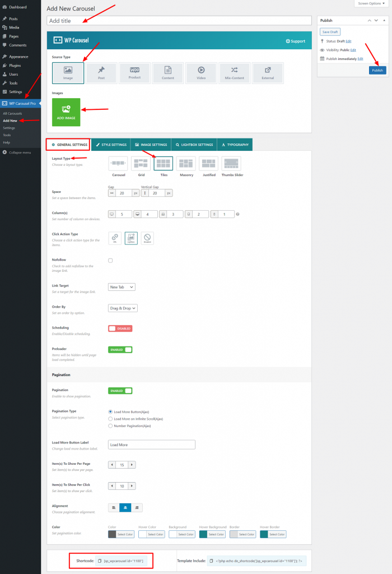This screenshot has width=392, height=574.
Task: Expand the Screen Options panel
Action: coord(371,3)
